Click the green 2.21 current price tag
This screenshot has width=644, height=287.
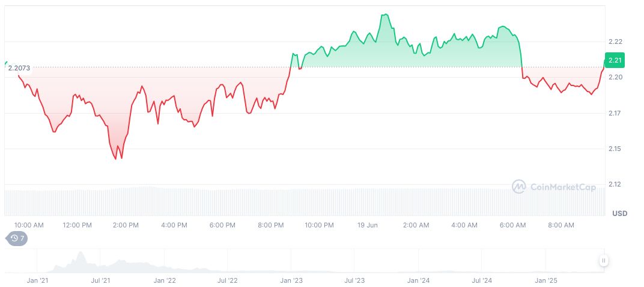click(x=615, y=60)
